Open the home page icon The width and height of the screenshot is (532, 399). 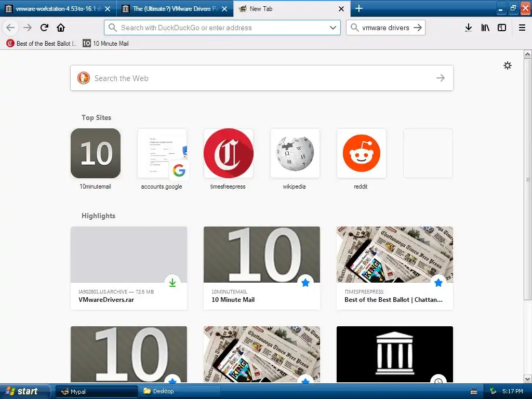pos(61,28)
